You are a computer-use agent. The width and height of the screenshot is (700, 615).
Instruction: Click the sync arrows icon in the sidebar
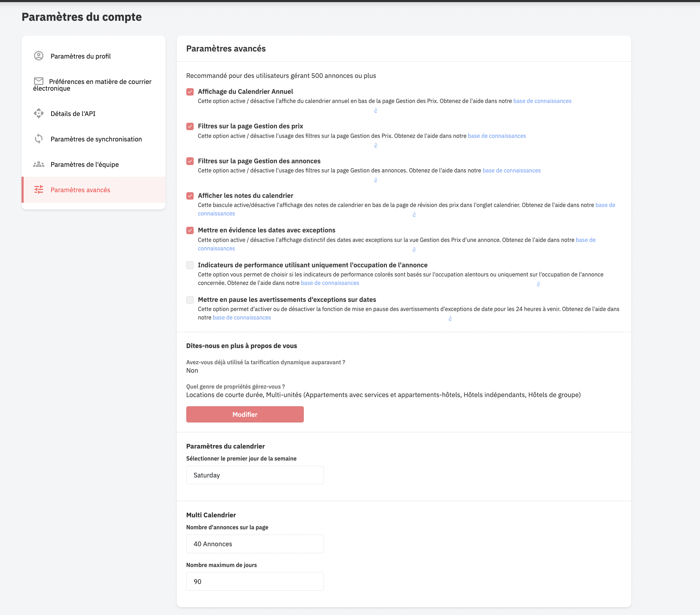pos(38,139)
